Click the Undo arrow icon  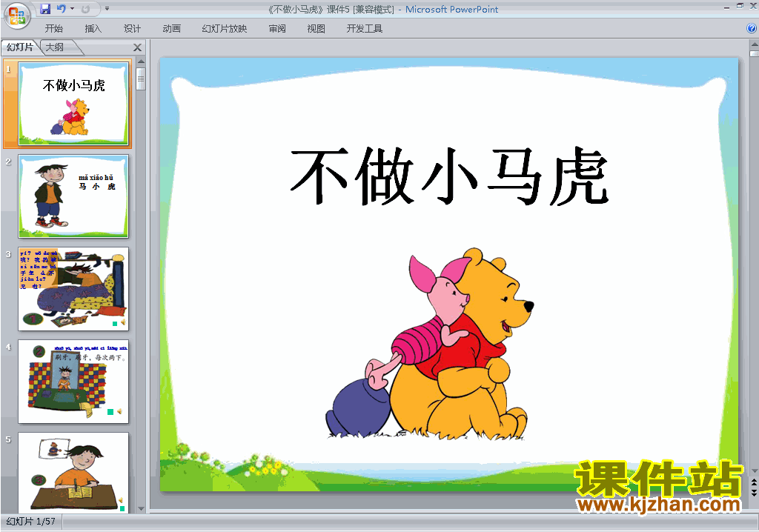tap(61, 9)
